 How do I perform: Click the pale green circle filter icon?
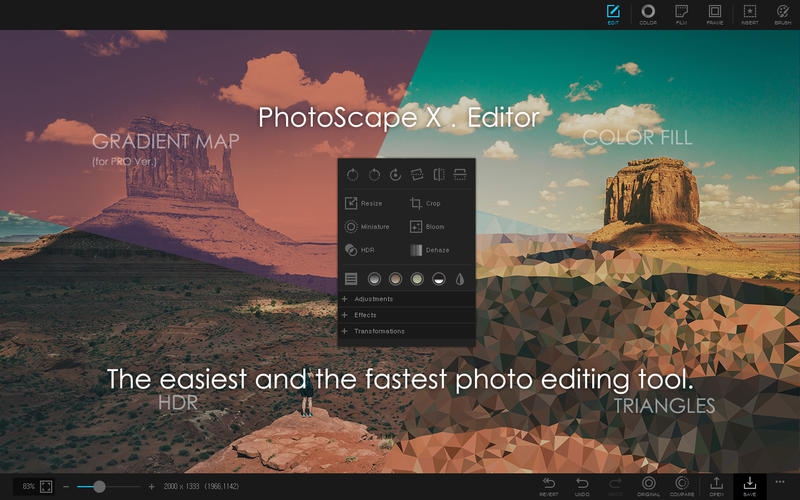417,279
